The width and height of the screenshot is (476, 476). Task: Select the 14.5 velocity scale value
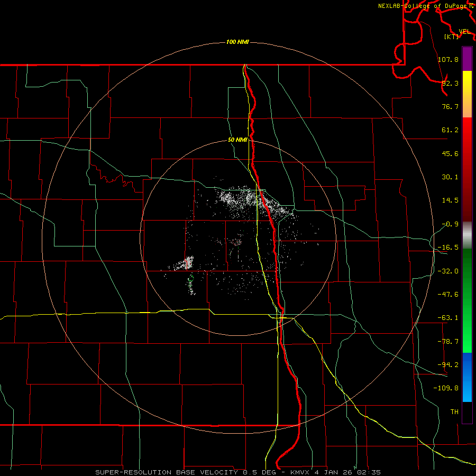pos(450,200)
